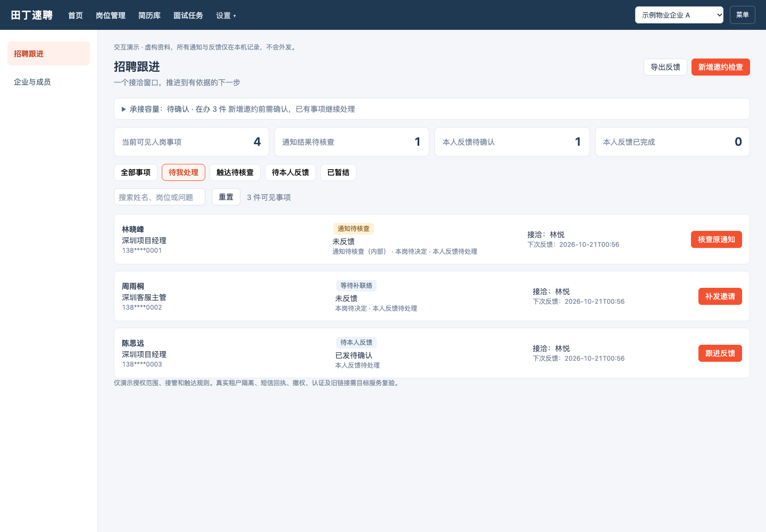
Task: Click the 待本人反馈 badge in 陈思远's row
Action: [356, 343]
